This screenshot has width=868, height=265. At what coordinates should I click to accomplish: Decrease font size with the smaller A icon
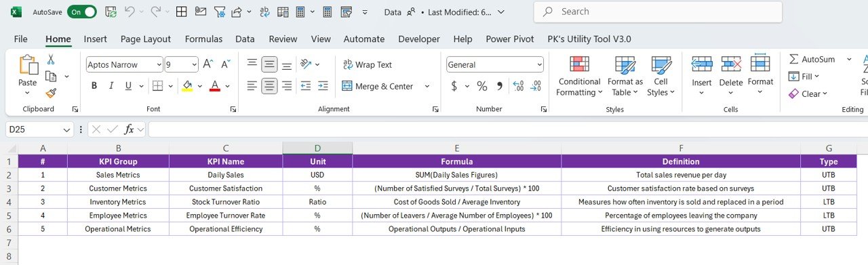tap(226, 64)
